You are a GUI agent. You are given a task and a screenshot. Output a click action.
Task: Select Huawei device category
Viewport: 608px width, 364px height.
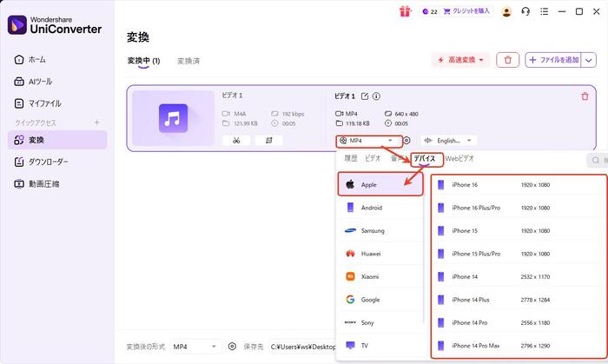(380, 254)
